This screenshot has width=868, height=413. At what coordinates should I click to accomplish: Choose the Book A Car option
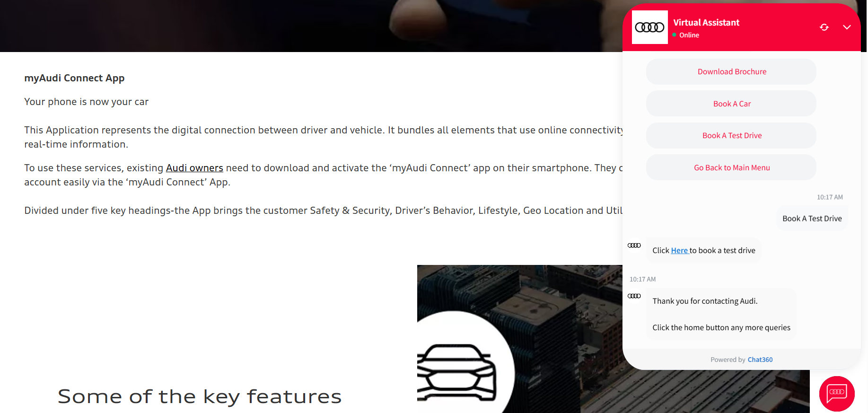(731, 104)
